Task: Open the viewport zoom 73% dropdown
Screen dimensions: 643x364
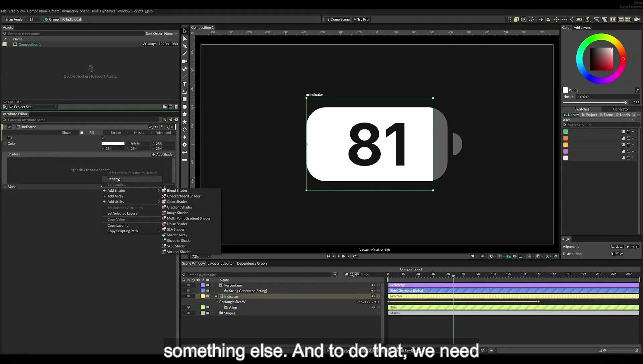Action: [201, 257]
